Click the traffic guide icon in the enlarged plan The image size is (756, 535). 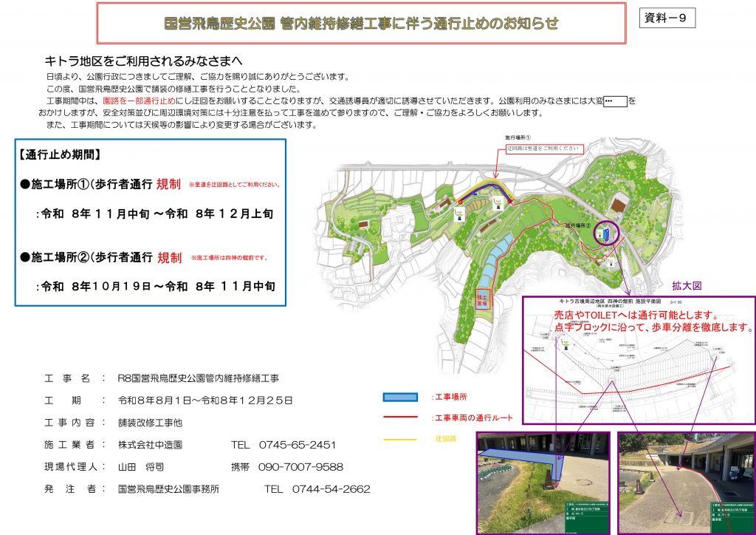coord(565,344)
